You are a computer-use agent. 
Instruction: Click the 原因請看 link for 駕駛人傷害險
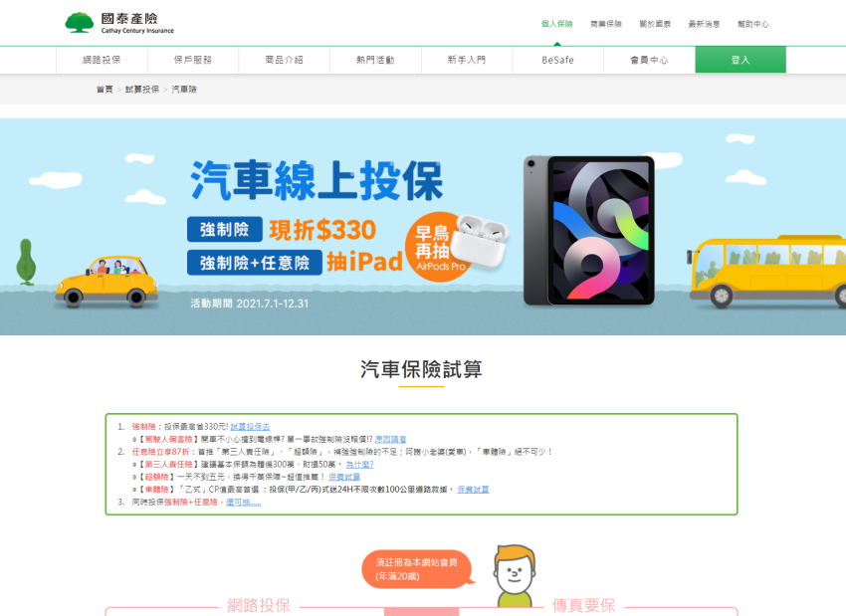pyautogui.click(x=390, y=440)
